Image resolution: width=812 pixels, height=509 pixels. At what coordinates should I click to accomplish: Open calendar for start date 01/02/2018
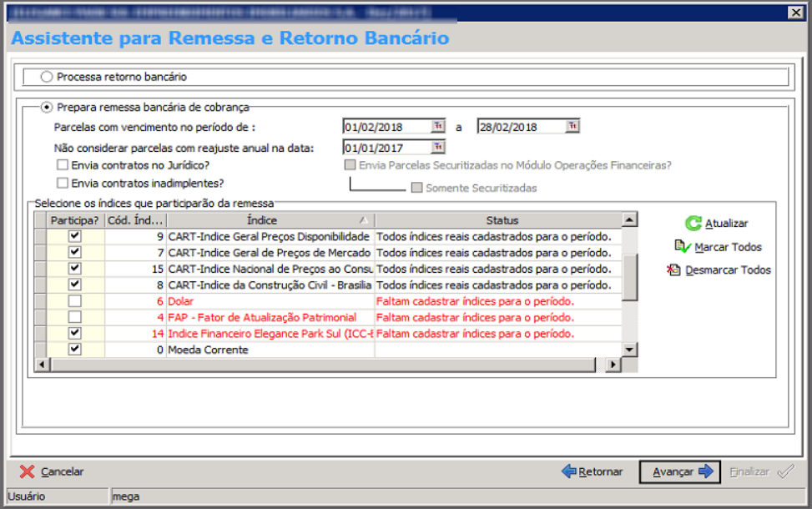[438, 127]
